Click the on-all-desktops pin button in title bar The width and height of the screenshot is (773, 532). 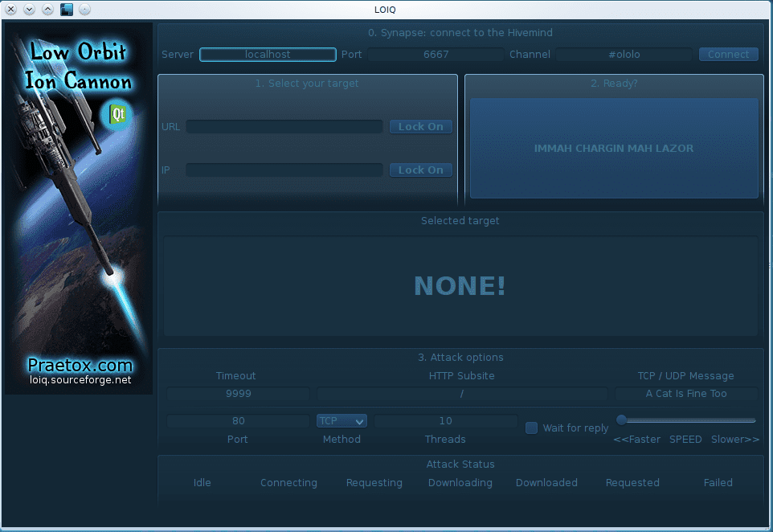[x=84, y=10]
